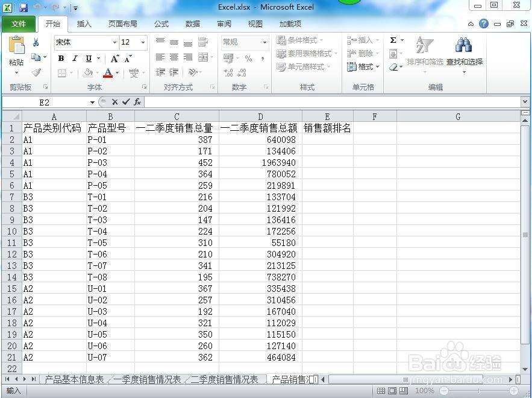
Task: Switch to the Formulas (公式) tab
Action: pyautogui.click(x=161, y=24)
